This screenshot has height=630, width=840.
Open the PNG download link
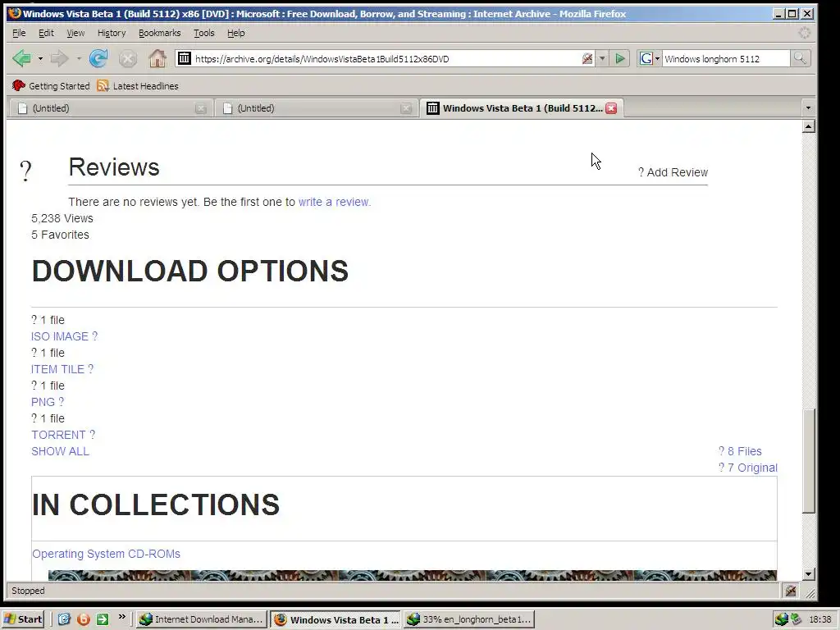(47, 402)
